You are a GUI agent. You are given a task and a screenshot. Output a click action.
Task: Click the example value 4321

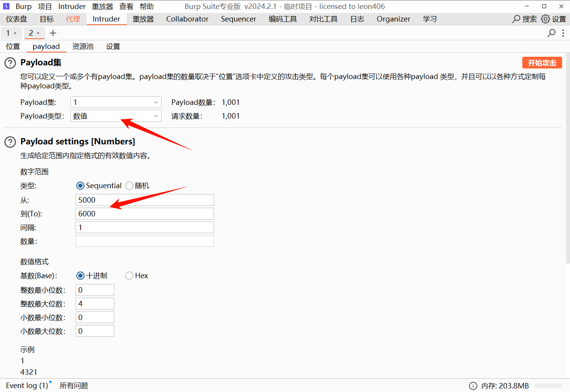29,372
